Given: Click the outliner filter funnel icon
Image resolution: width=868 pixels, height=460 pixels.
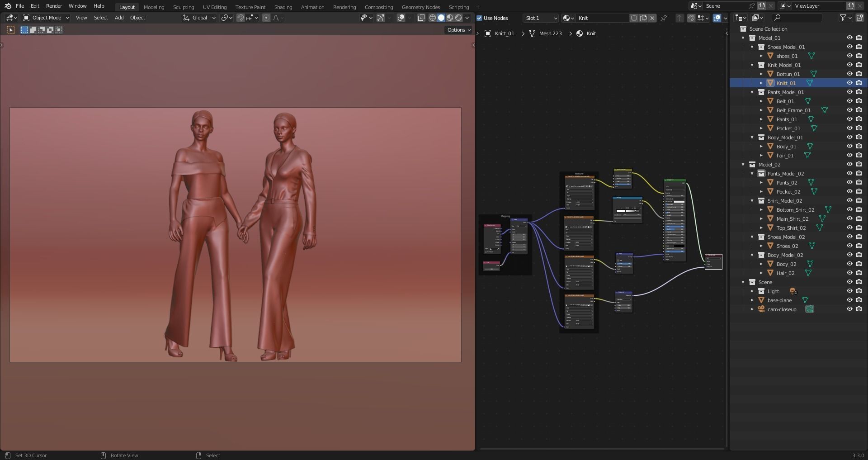Looking at the screenshot, I should tap(843, 18).
